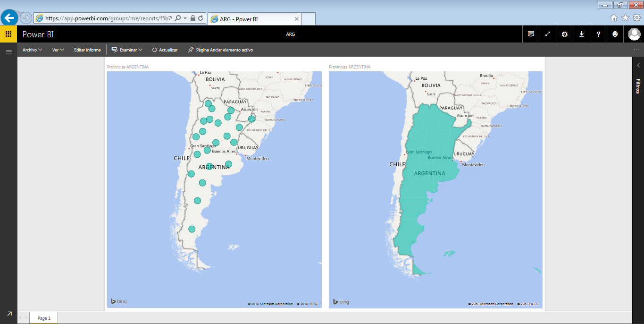
Task: Click the comments icon in header
Action: 531,34
